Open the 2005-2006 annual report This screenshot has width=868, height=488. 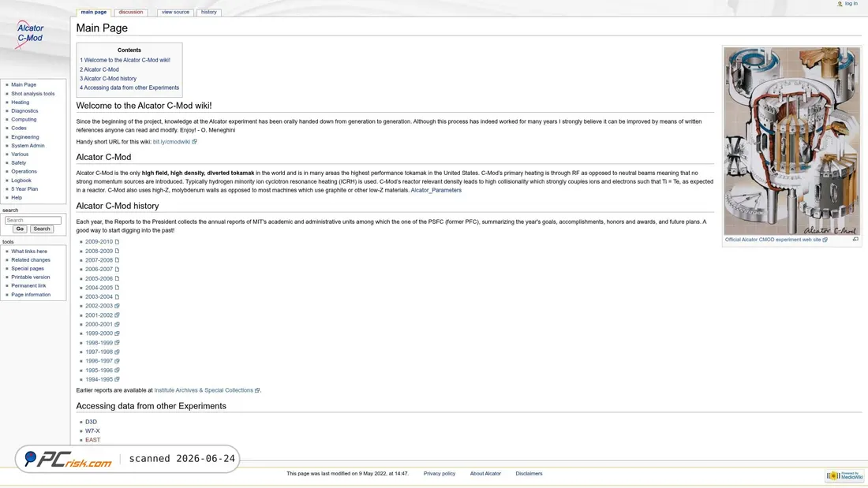pos(99,279)
